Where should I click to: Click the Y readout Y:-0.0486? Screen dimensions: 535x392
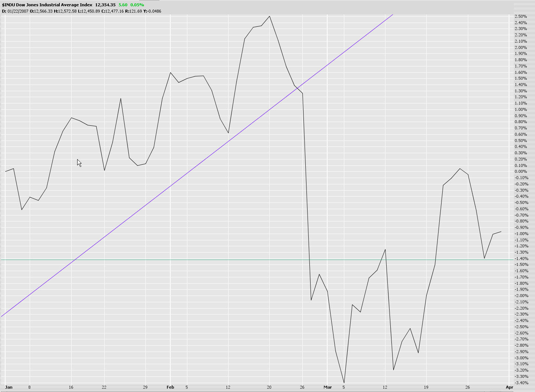[x=152, y=11]
